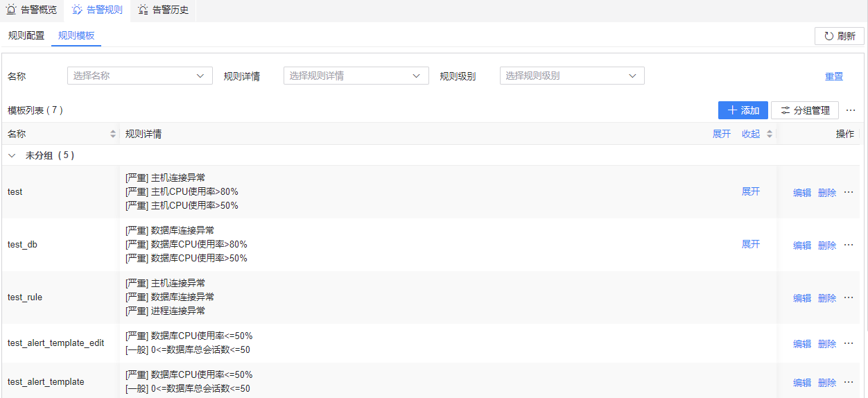
Task: Delete the test_db template
Action: (827, 245)
